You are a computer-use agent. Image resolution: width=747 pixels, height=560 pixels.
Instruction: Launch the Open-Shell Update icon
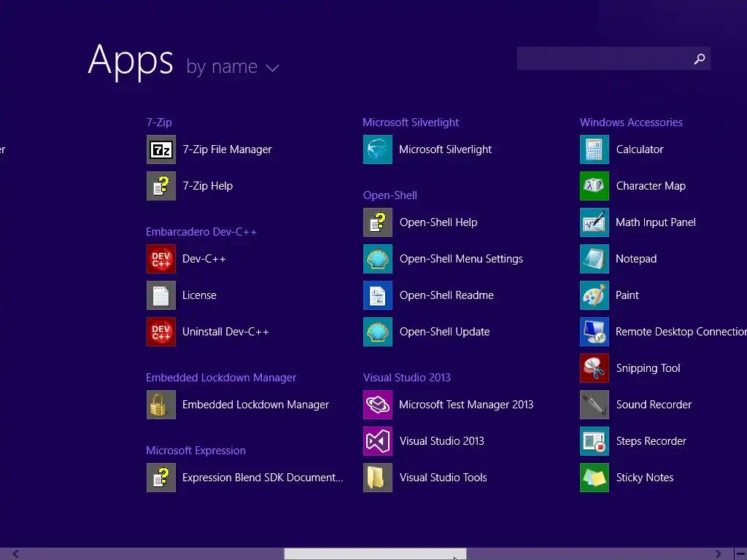pos(378,332)
